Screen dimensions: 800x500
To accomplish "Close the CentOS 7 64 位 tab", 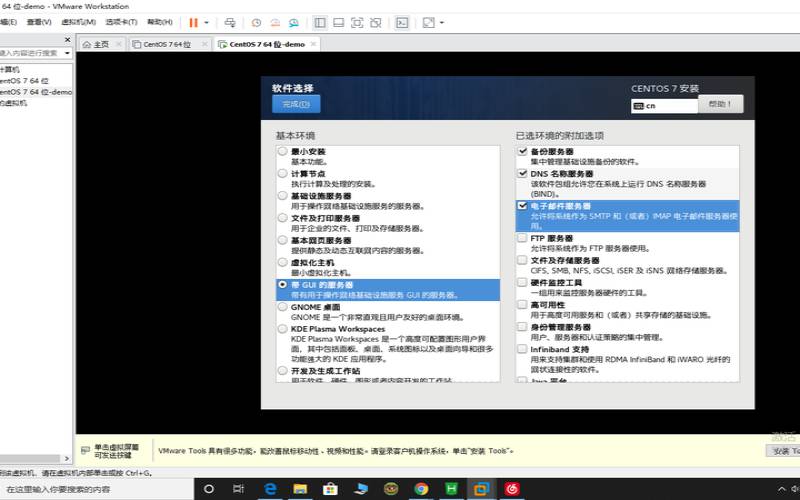I will coord(205,44).
